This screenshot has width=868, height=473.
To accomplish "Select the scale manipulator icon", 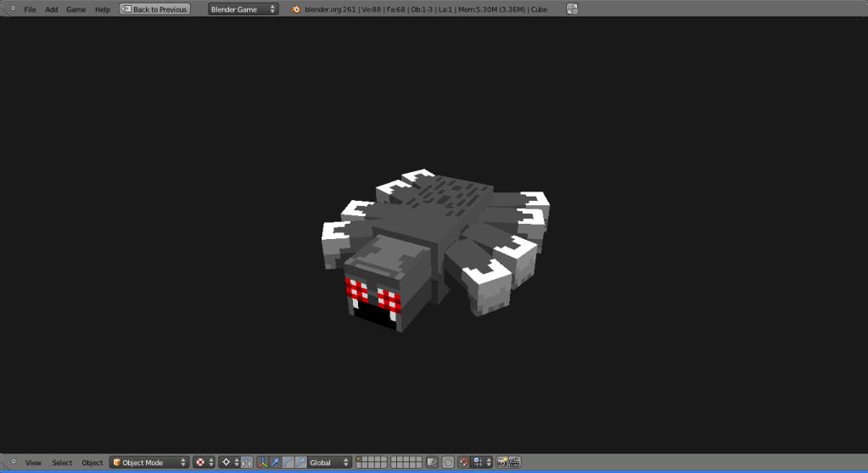I will coord(300,463).
